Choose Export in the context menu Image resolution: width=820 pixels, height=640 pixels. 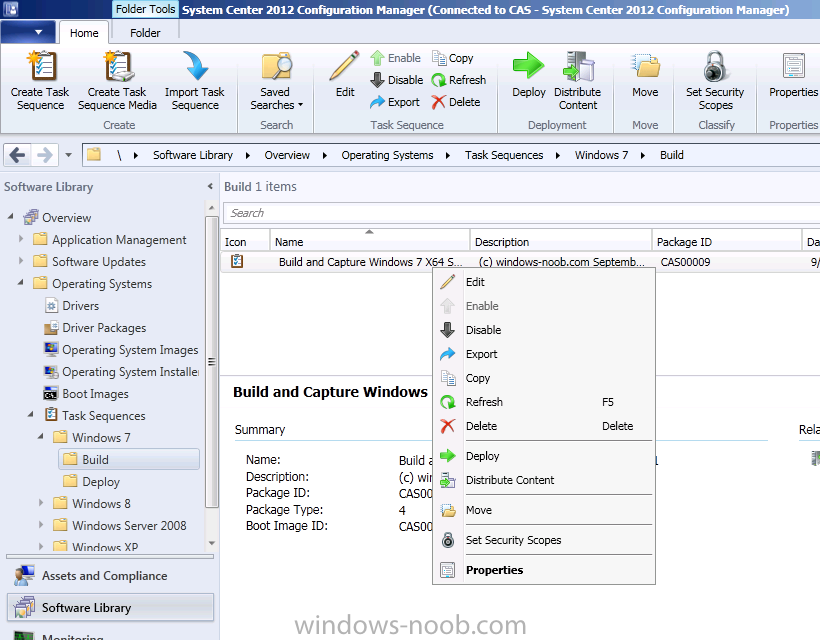click(544, 354)
